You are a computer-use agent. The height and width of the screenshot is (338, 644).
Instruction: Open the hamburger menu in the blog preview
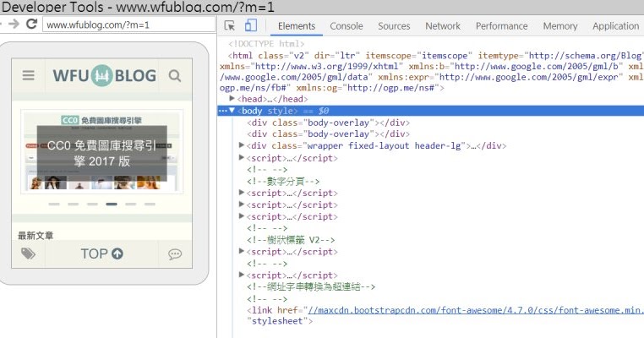coord(29,75)
